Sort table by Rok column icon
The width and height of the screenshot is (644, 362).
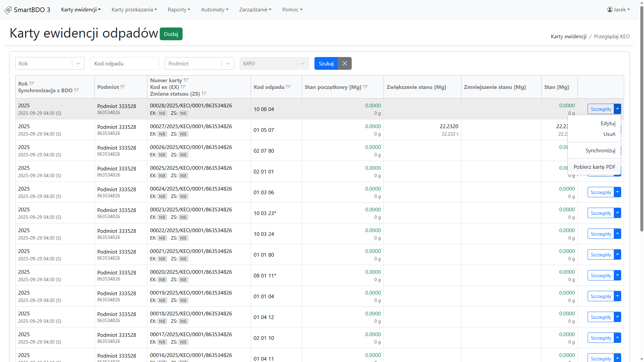click(32, 84)
